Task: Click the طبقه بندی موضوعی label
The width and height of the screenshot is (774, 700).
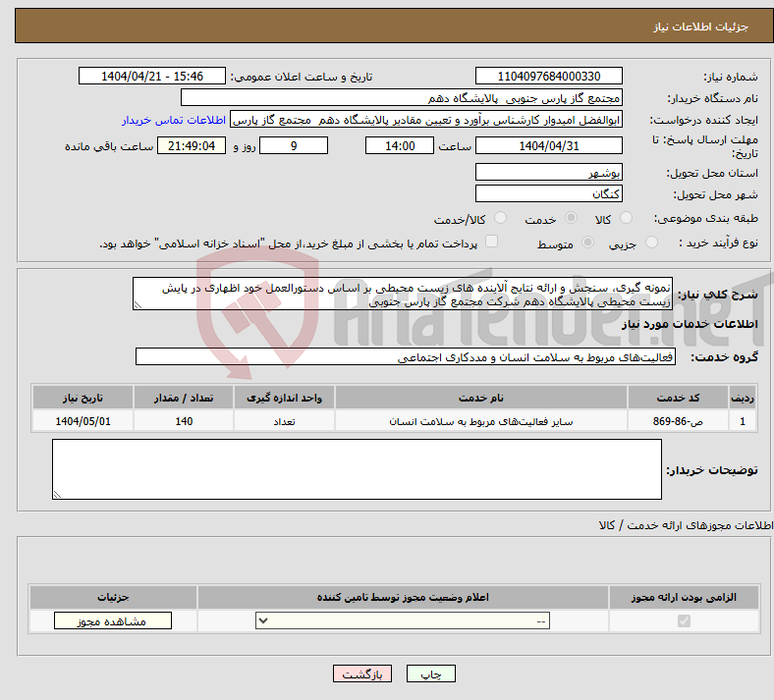Action: coord(706,218)
